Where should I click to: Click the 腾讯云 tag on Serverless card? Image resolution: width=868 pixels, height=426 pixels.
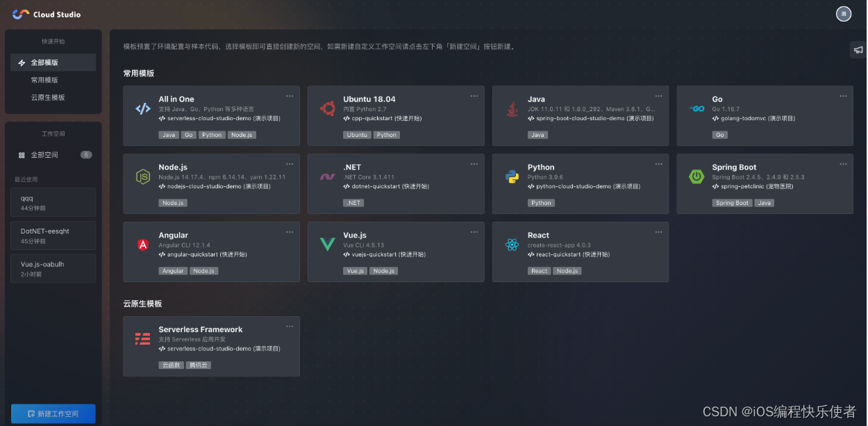[x=198, y=366]
